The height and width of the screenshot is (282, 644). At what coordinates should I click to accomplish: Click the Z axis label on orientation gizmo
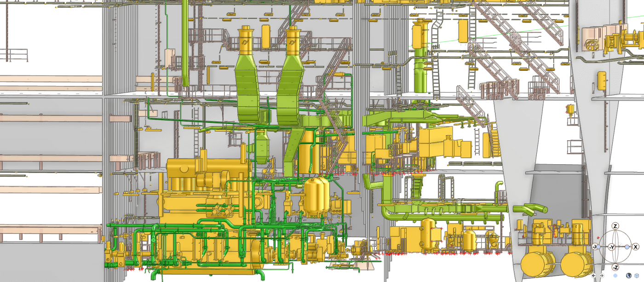(x=615, y=226)
